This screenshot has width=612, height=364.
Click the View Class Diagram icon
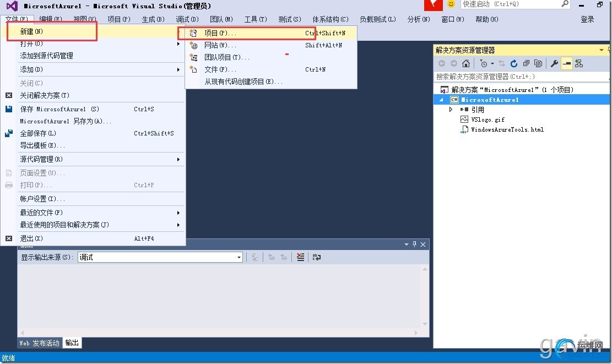point(579,63)
